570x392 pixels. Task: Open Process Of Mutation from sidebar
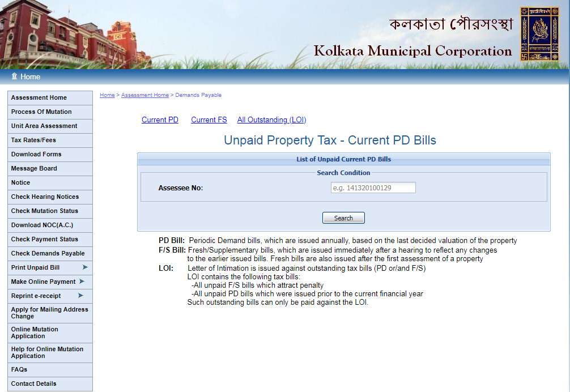41,112
